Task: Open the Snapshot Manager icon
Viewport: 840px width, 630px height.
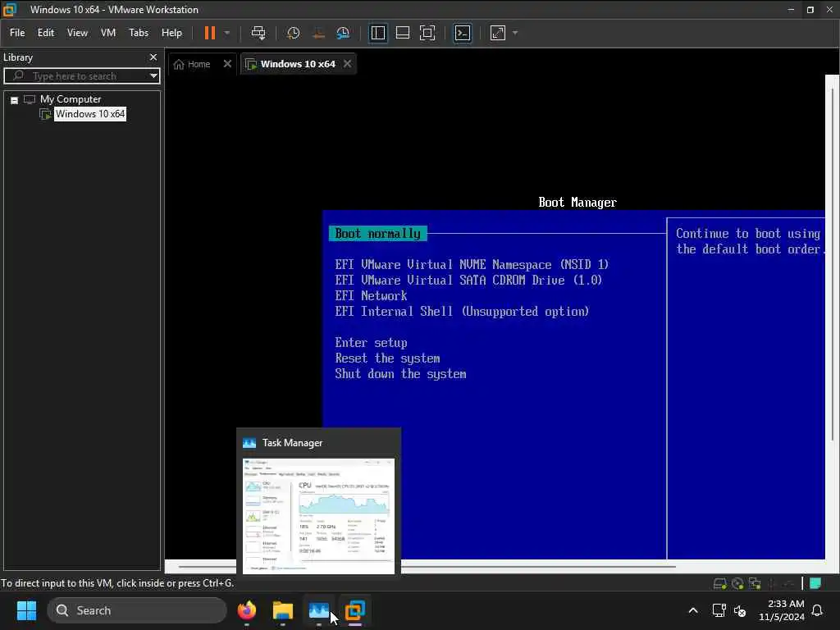Action: 343,33
